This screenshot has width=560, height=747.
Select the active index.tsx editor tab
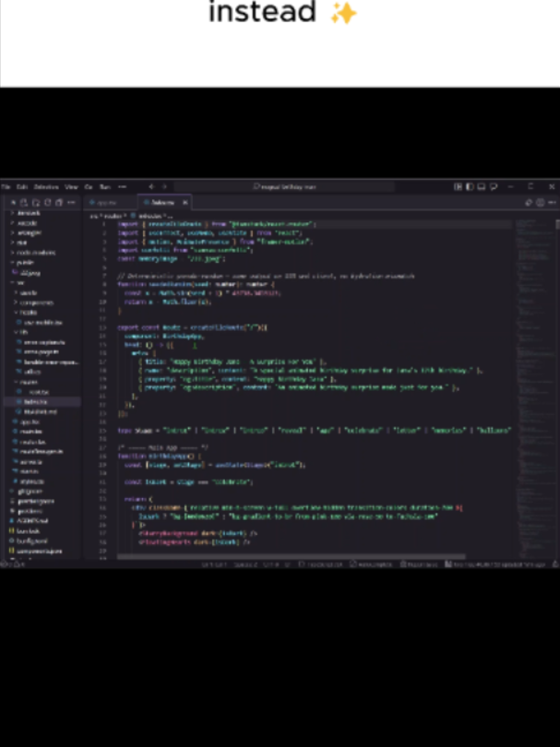(x=162, y=203)
